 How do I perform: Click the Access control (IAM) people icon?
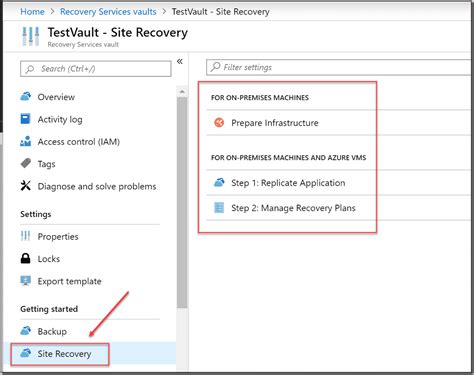pos(26,141)
